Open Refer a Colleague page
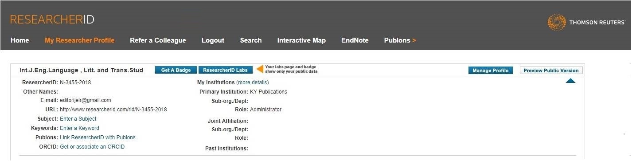Image resolution: width=644 pixels, height=161 pixels. 158,40
